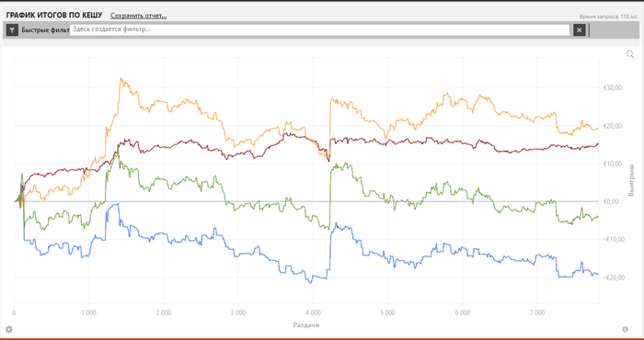The height and width of the screenshot is (340, 644).
Task: Click the 'Выигрыш' vertical axis title
Action: point(633,180)
